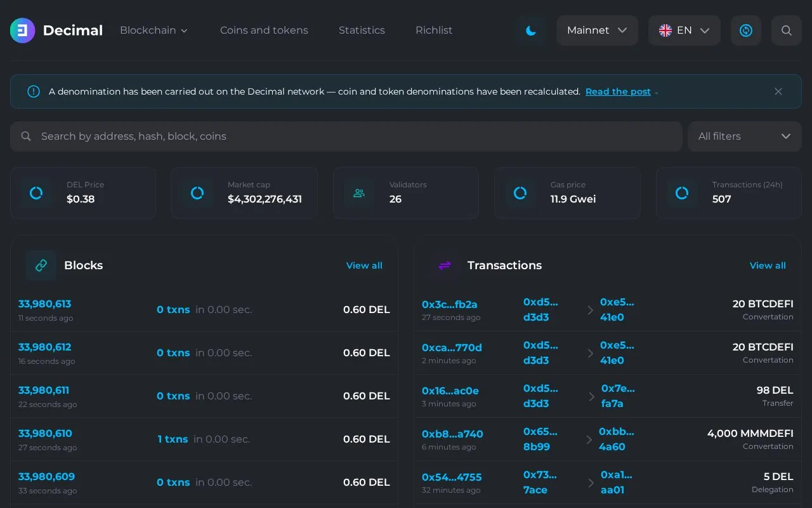
Task: Dismiss the denomination notice banner
Action: click(778, 91)
